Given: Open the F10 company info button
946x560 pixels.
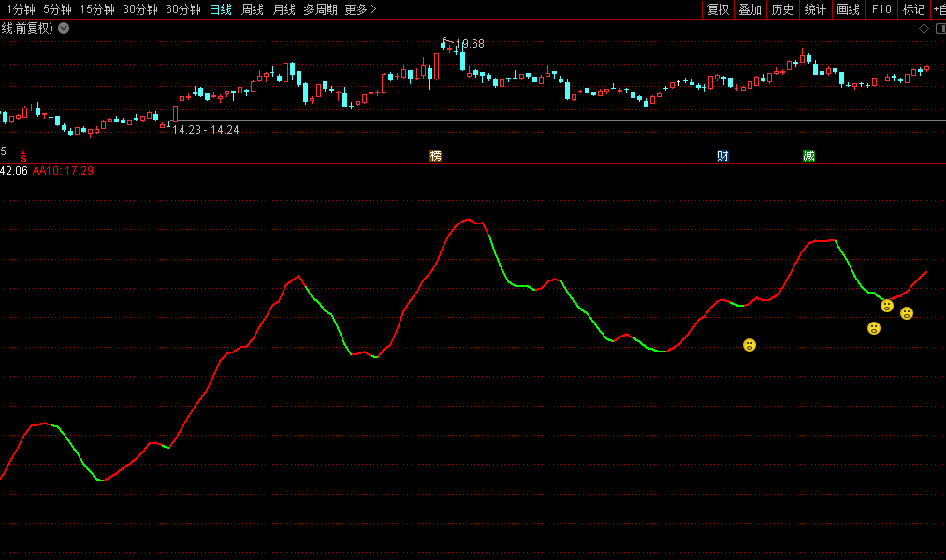Looking at the screenshot, I should pos(881,9).
